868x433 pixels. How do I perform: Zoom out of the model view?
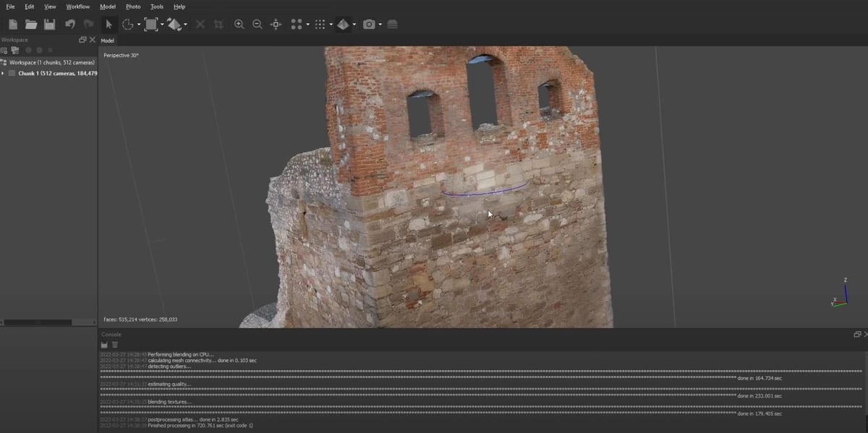pyautogui.click(x=257, y=25)
